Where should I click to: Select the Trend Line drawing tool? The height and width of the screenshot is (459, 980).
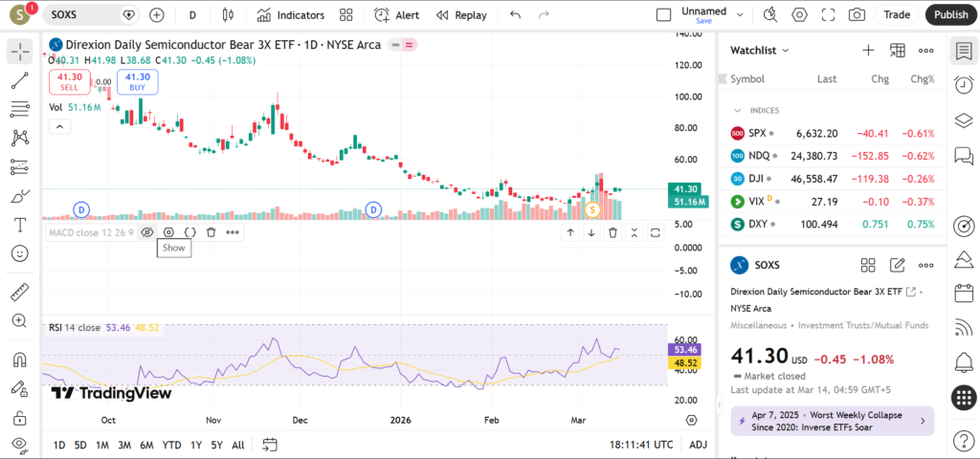[x=20, y=80]
